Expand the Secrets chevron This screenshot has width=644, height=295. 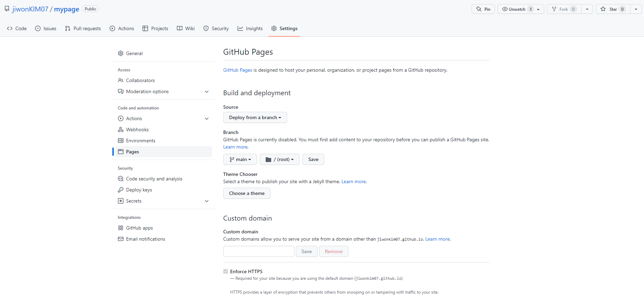coord(207,201)
